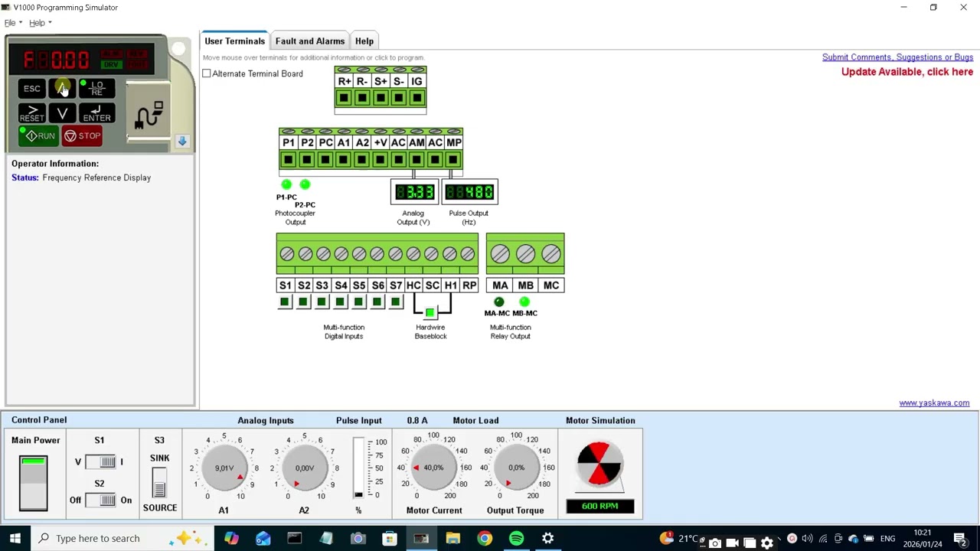Open Submit Comments, Suggestions or Bugs link
This screenshot has height=551, width=980.
coord(897,57)
